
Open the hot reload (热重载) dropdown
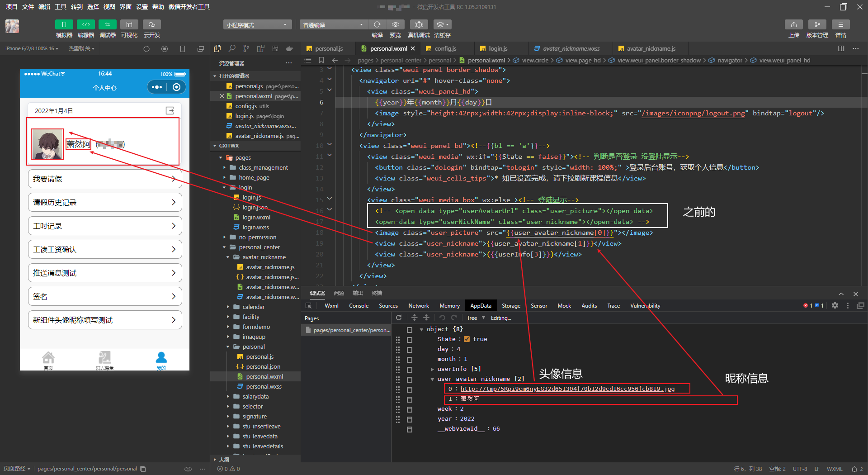click(81, 48)
